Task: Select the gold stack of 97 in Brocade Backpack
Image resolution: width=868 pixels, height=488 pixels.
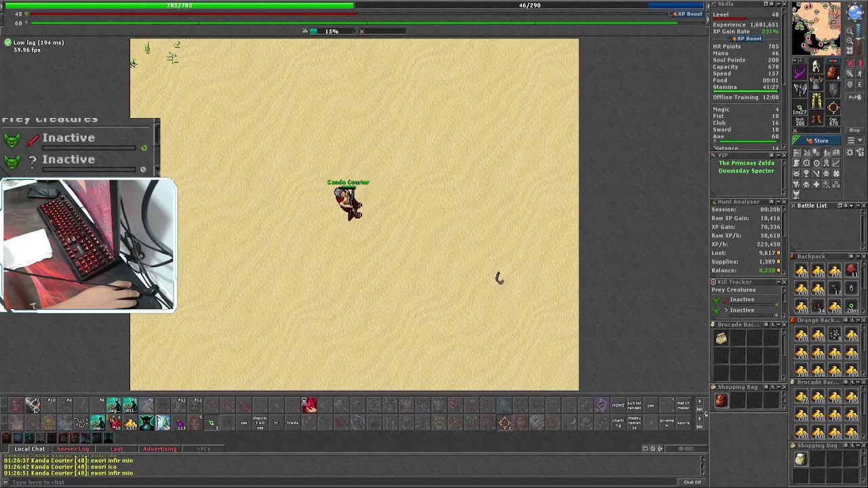Action: [802, 397]
